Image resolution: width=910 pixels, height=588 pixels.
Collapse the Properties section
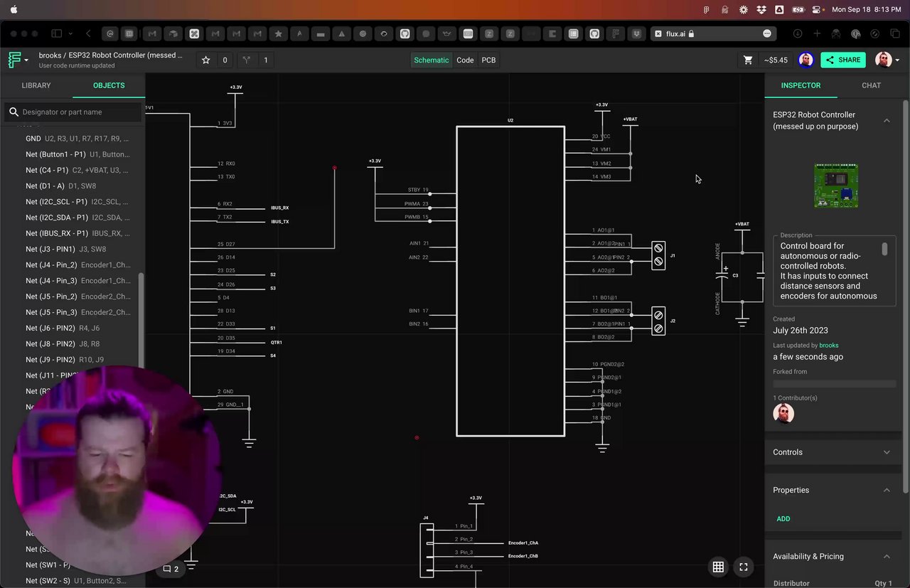click(887, 490)
